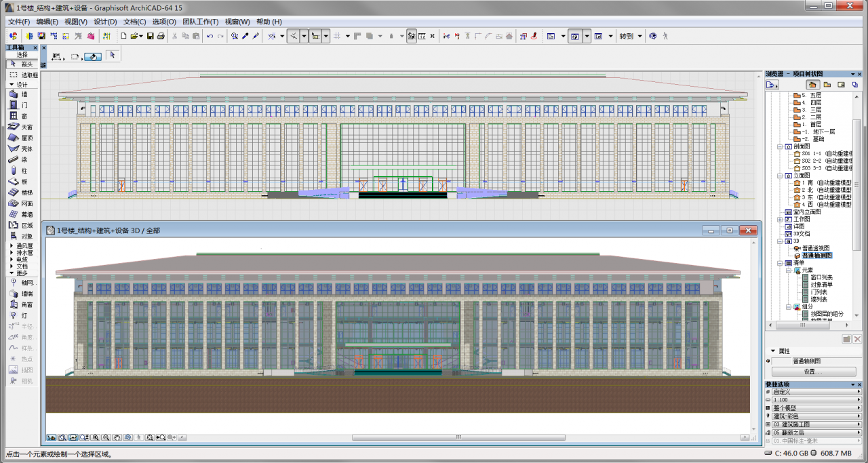
Task: Click the 3D window horizontal scrollbar
Action: click(458, 437)
